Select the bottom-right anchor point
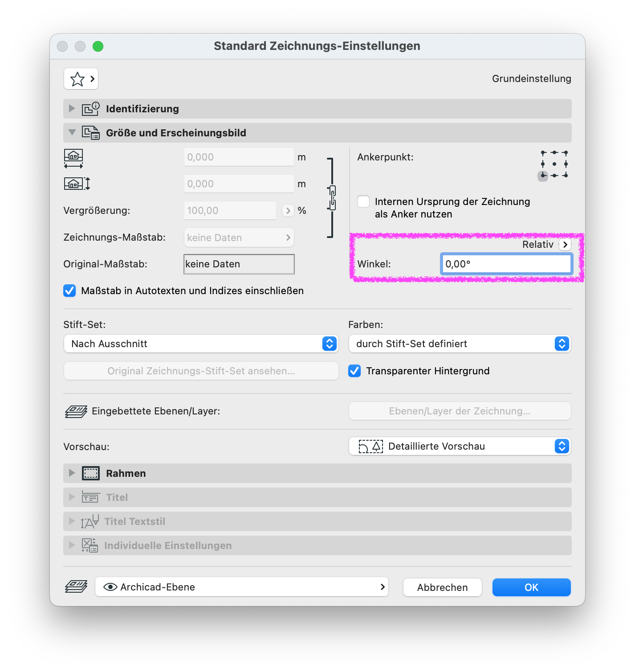635x672 pixels. pos(566,176)
